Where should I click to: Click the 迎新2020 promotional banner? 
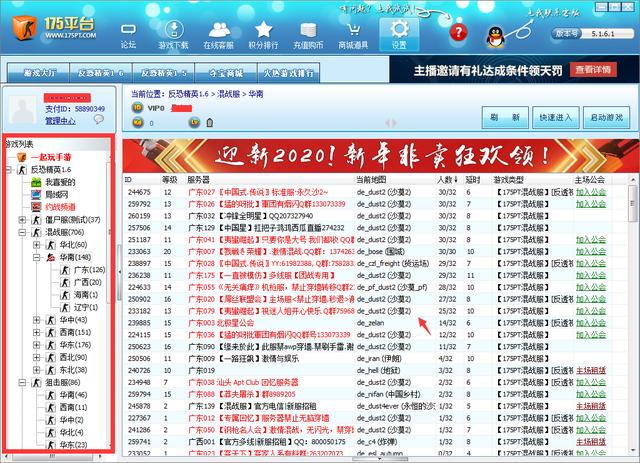(380, 156)
